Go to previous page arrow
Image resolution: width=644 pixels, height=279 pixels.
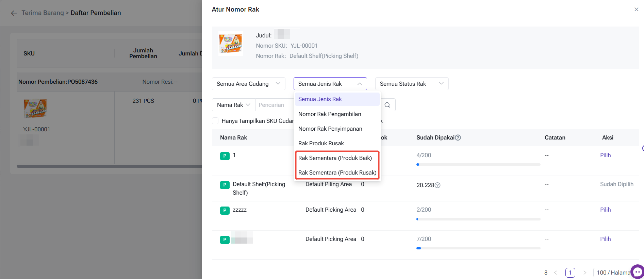556,273
